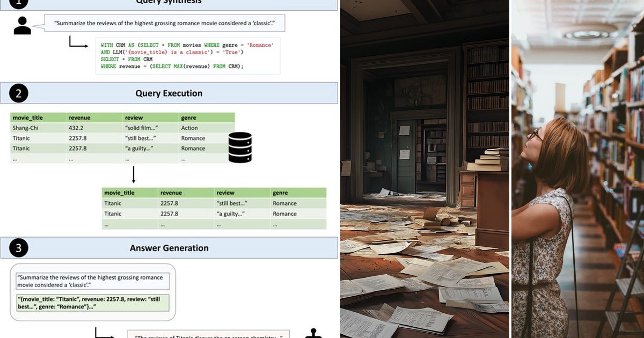
Task: Collapse the Answer Generation section
Action: coord(169,248)
